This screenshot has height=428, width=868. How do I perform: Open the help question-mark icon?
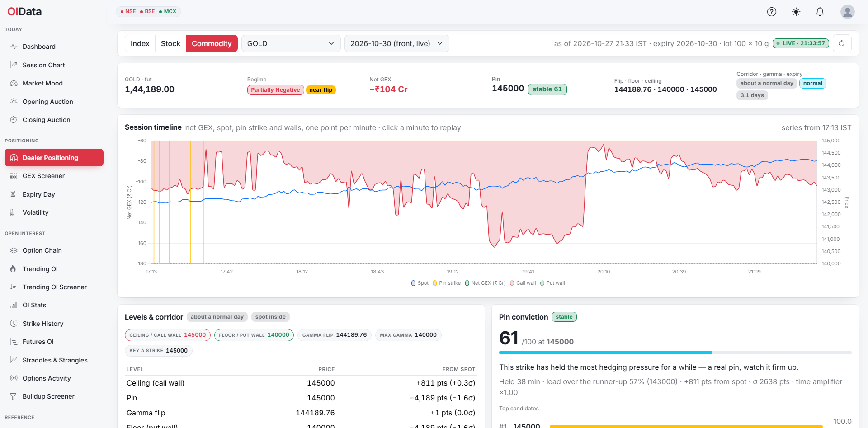click(772, 12)
